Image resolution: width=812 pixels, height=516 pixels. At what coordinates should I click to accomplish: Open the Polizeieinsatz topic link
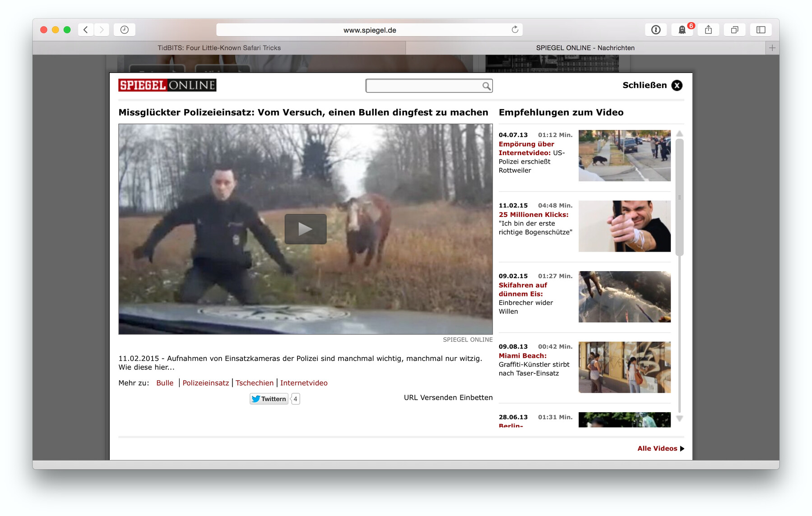[x=205, y=383]
